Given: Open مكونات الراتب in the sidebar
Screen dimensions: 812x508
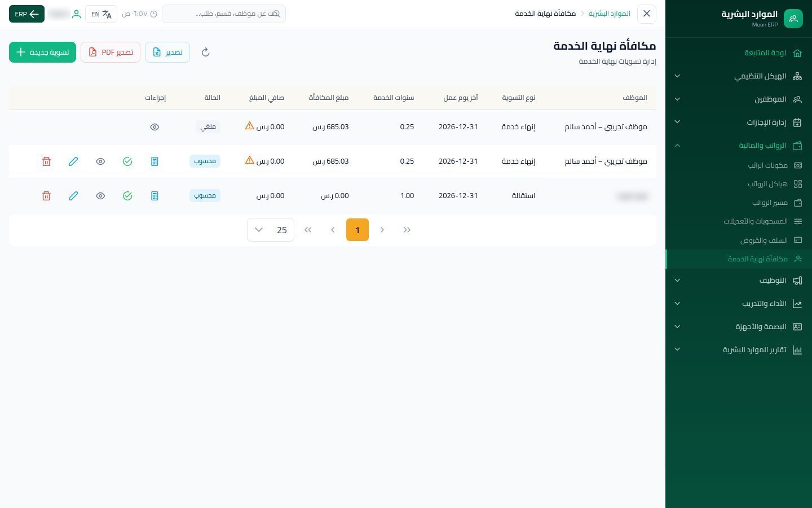Looking at the screenshot, I should click(x=739, y=165).
